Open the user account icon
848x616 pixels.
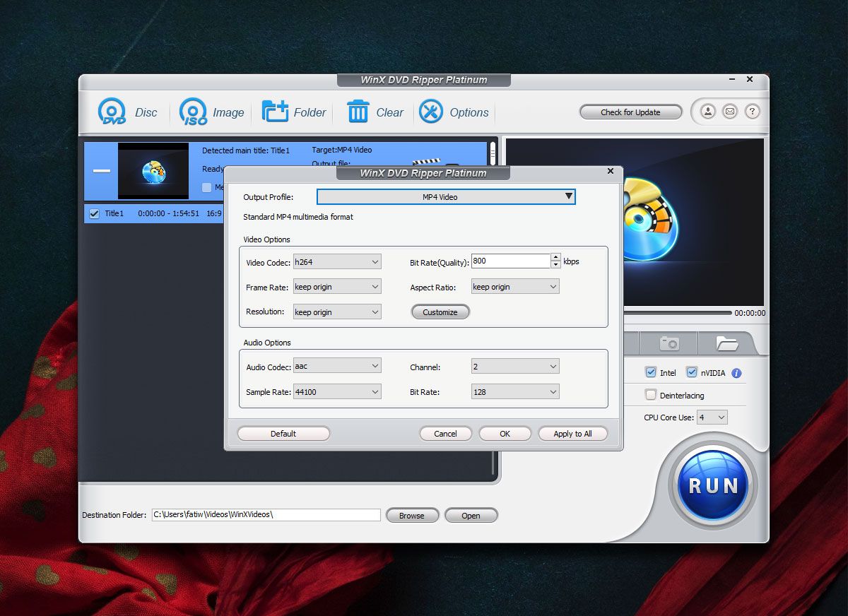click(707, 112)
